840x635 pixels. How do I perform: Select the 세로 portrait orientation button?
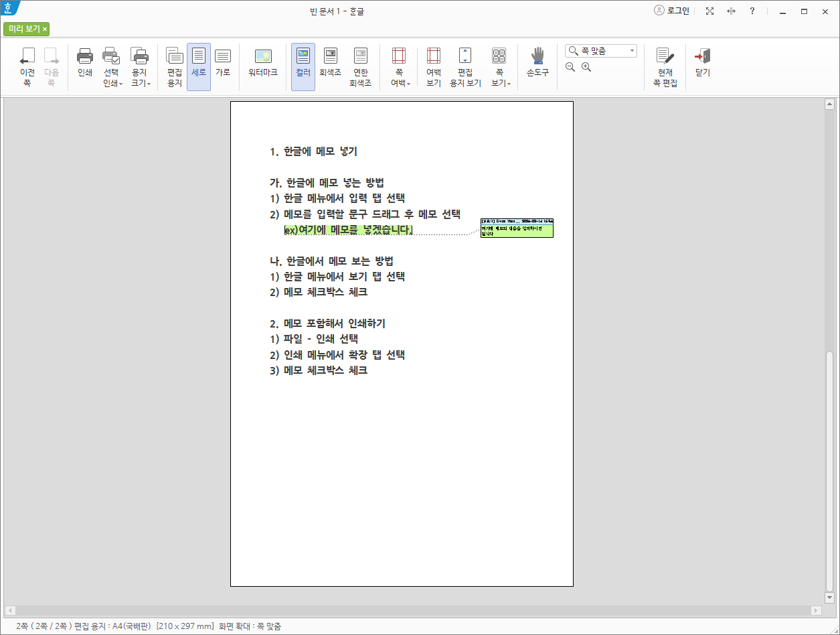(198, 65)
